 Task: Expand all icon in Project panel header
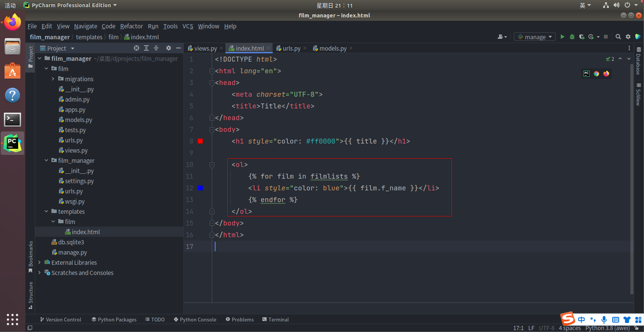click(146, 48)
